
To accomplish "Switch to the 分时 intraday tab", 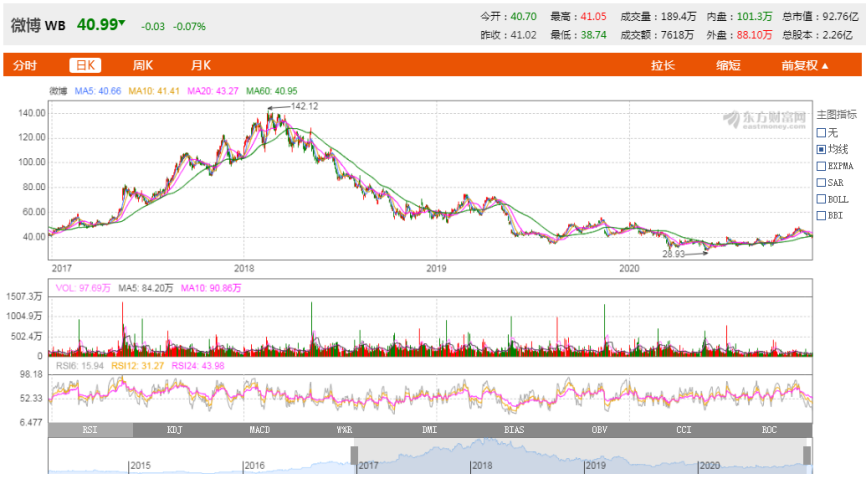I will point(25,66).
